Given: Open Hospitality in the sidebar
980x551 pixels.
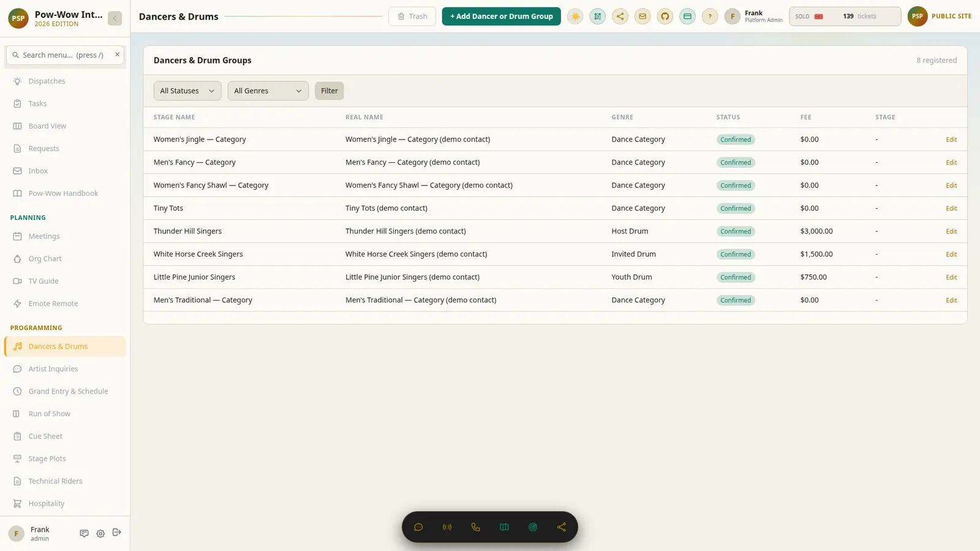Looking at the screenshot, I should [x=65, y=503].
